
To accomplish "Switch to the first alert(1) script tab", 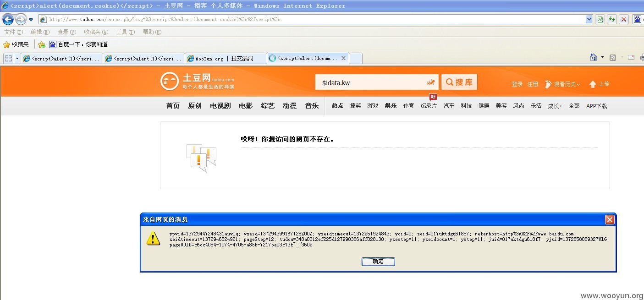I will (x=61, y=58).
